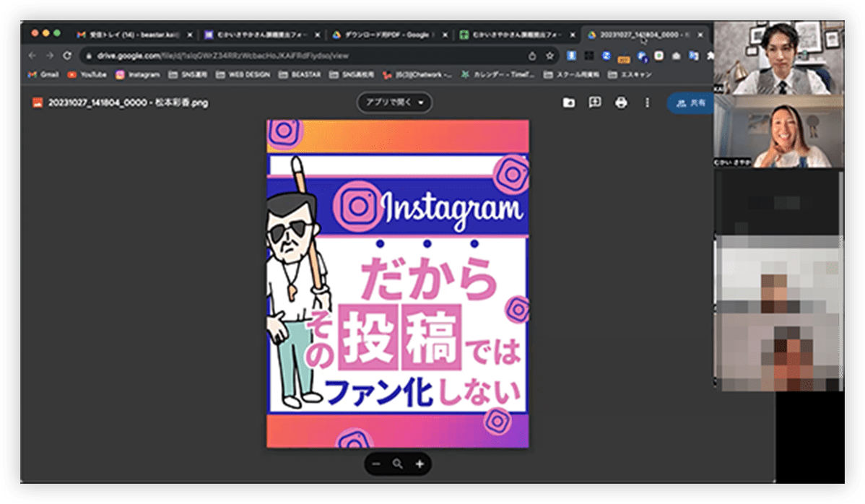Click the add comment icon
This screenshot has width=865, height=504.
coord(595,103)
